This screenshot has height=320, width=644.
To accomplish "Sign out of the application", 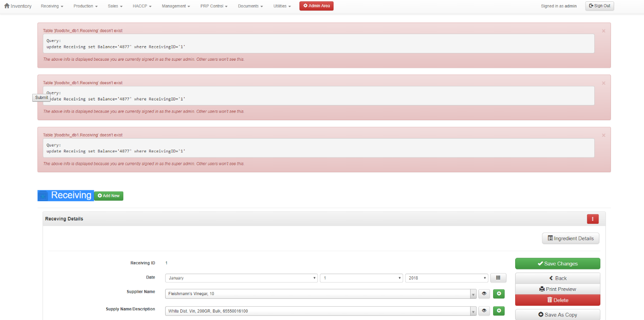I will [x=599, y=6].
